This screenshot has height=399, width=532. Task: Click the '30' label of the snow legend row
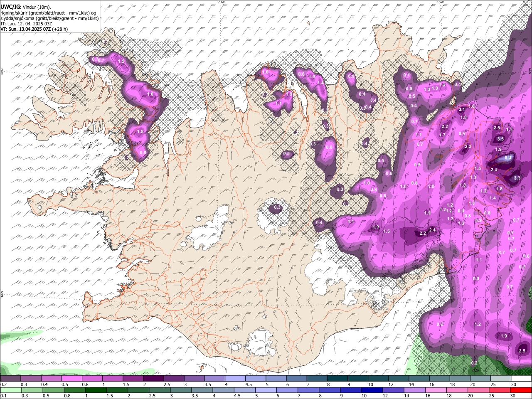click(x=514, y=384)
